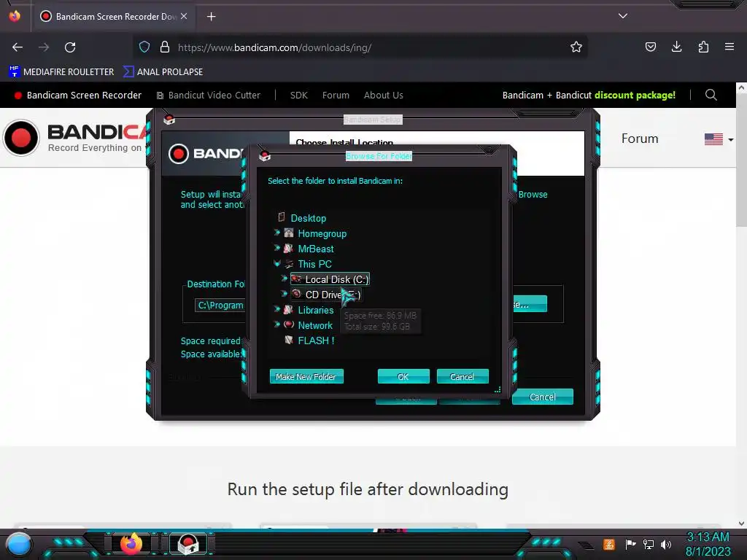Click Firefox back arrow button
The height and width of the screenshot is (560, 747).
[18, 47]
